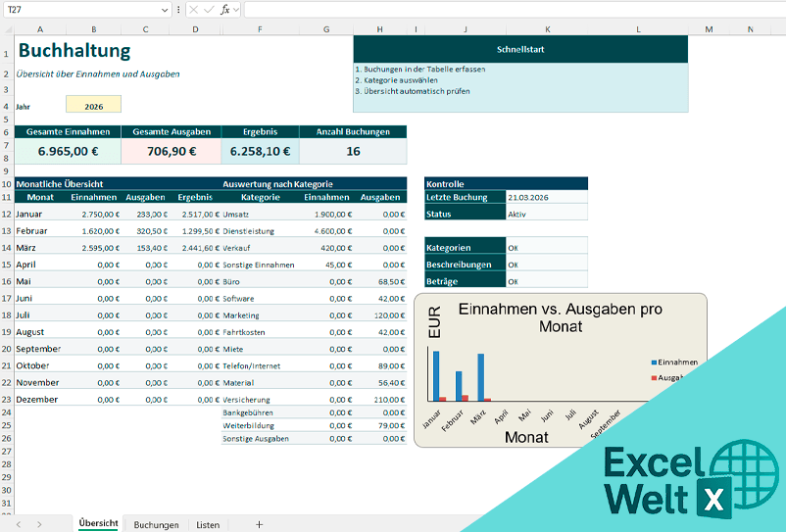Click the year cell showing 2026
Screen dimensions: 786x532
93,105
